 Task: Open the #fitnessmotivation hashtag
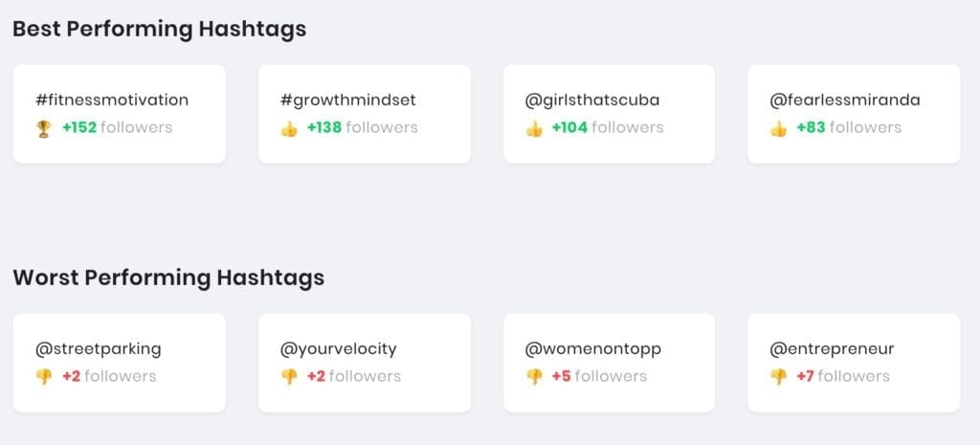[x=112, y=100]
